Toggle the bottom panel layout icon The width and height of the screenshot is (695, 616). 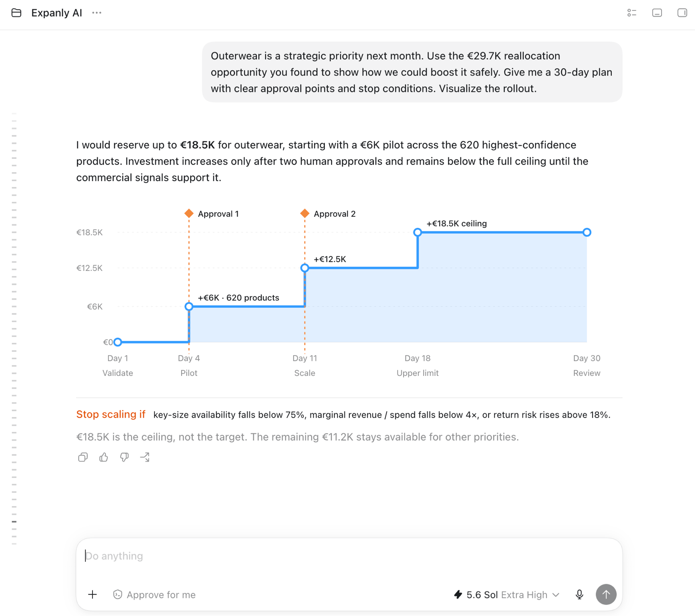click(657, 13)
